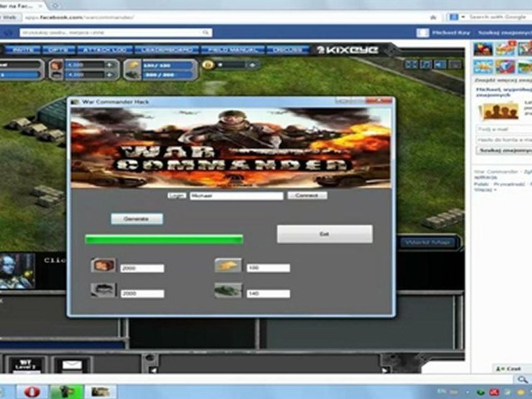Click the Twój e-mail field in the sidebar
The image size is (532, 399).
[504, 129]
